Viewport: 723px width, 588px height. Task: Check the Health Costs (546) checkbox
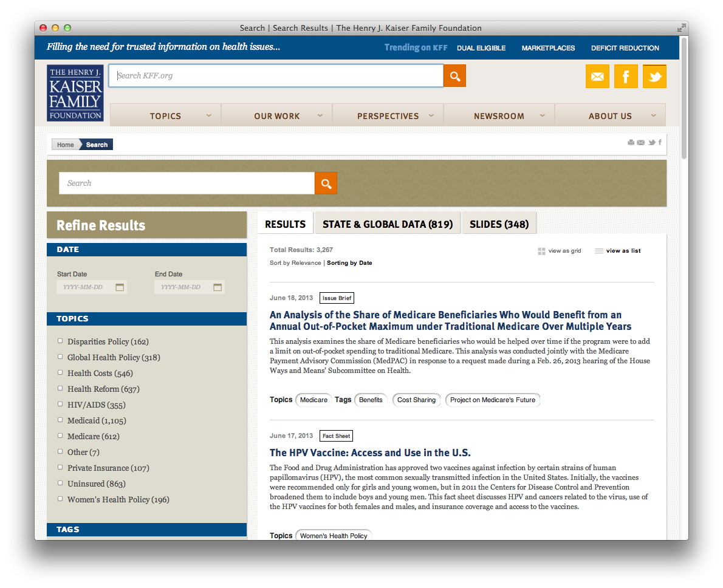pyautogui.click(x=60, y=372)
